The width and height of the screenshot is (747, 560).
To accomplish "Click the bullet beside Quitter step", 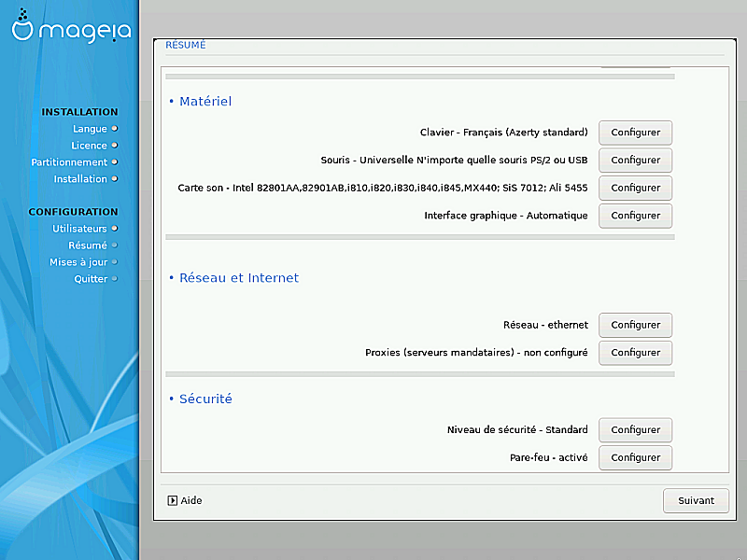I will click(x=115, y=279).
